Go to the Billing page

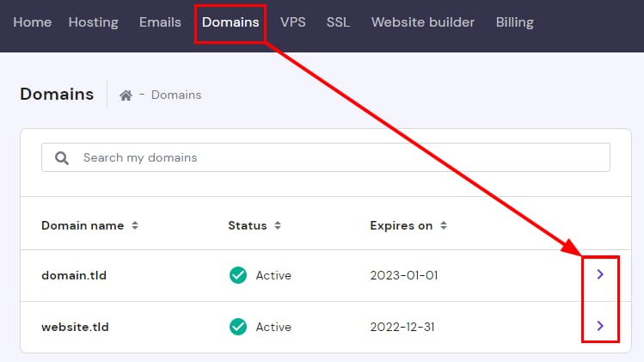pyautogui.click(x=514, y=22)
